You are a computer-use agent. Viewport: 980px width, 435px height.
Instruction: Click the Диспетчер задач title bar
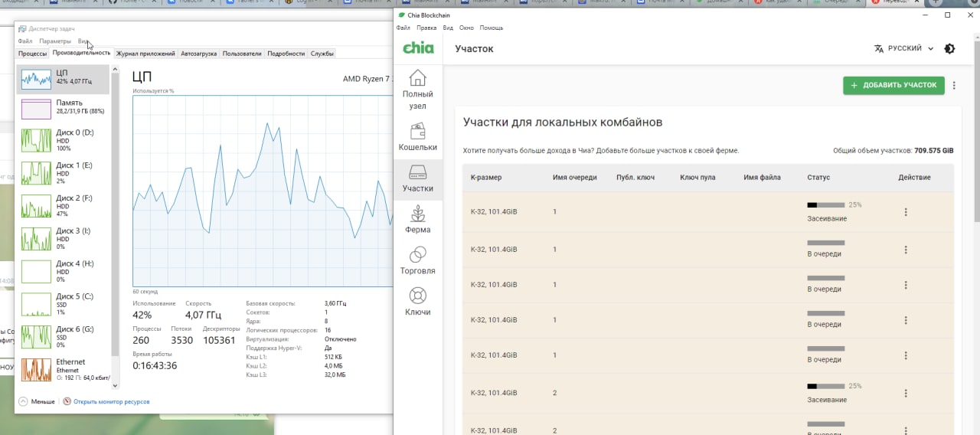point(203,28)
